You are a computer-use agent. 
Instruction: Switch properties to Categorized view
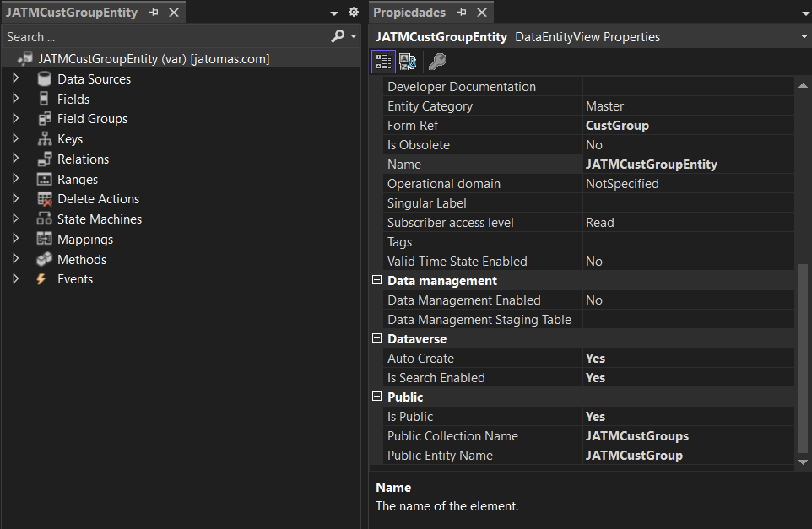click(x=383, y=62)
